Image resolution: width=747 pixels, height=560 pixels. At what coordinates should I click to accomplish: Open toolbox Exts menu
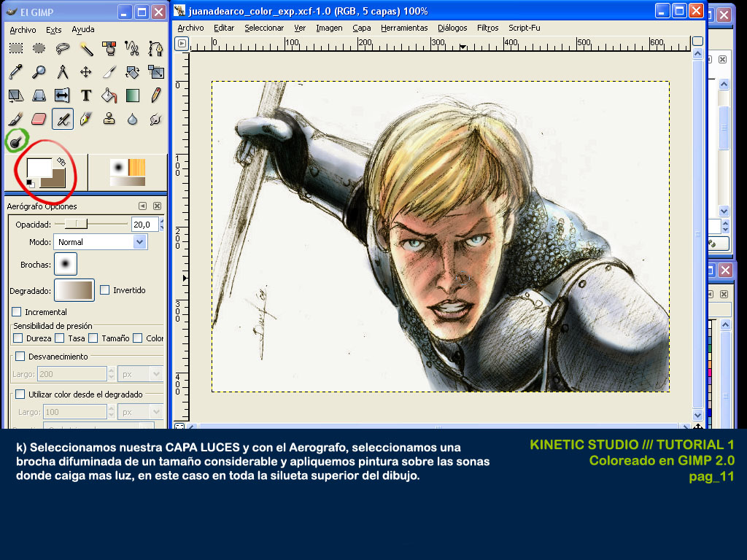pos(54,29)
